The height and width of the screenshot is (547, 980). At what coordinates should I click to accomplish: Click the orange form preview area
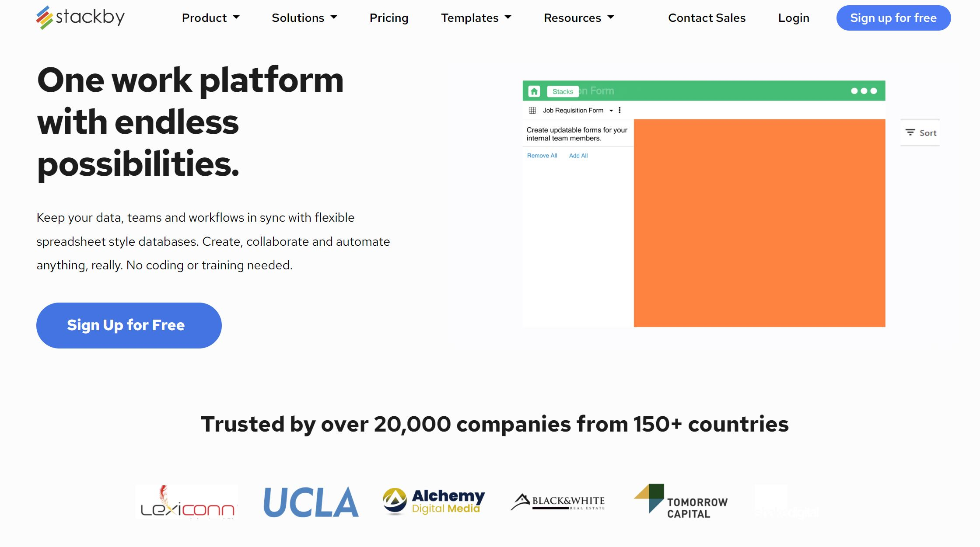(759, 223)
